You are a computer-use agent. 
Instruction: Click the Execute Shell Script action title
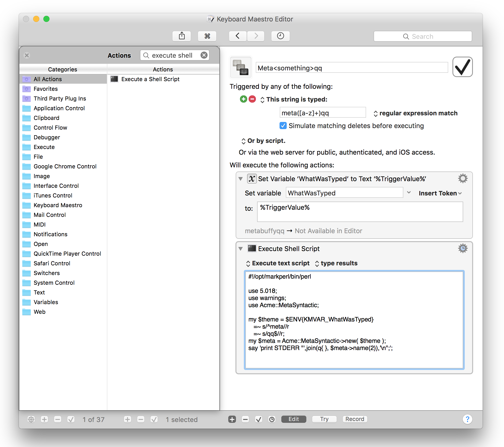click(x=289, y=249)
